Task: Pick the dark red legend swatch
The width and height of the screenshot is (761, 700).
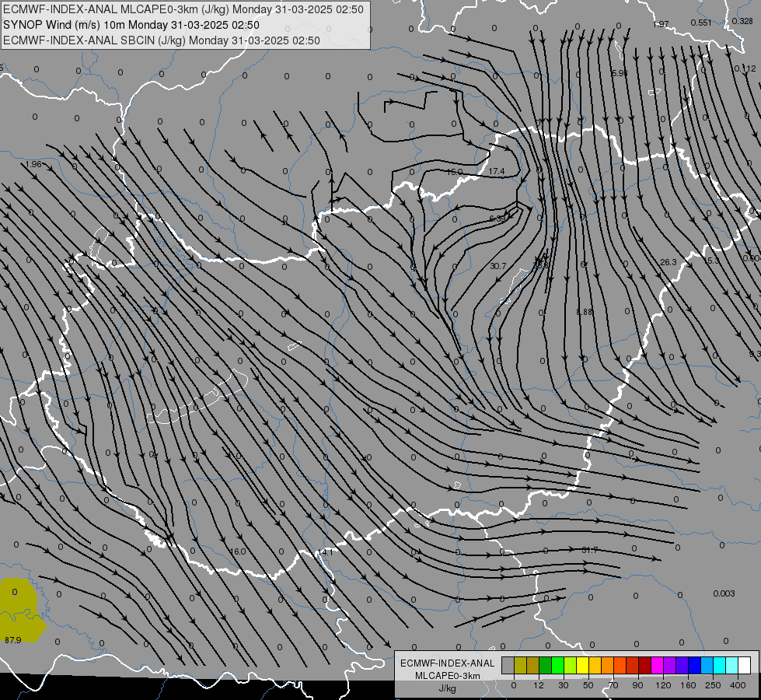Action: (x=644, y=665)
